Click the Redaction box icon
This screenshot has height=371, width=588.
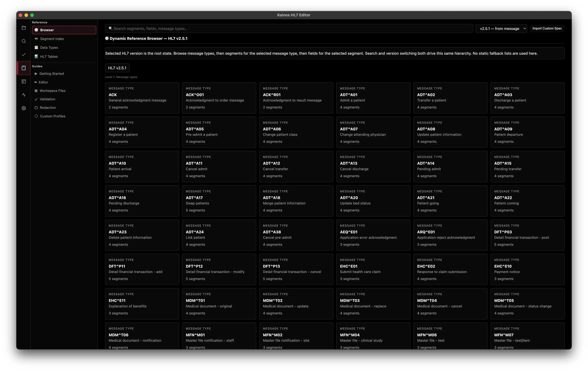[36, 108]
